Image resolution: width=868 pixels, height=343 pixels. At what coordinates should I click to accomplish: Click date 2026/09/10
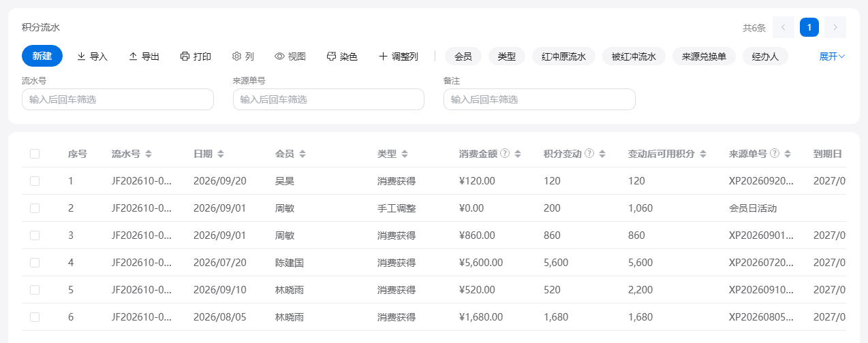pos(220,290)
